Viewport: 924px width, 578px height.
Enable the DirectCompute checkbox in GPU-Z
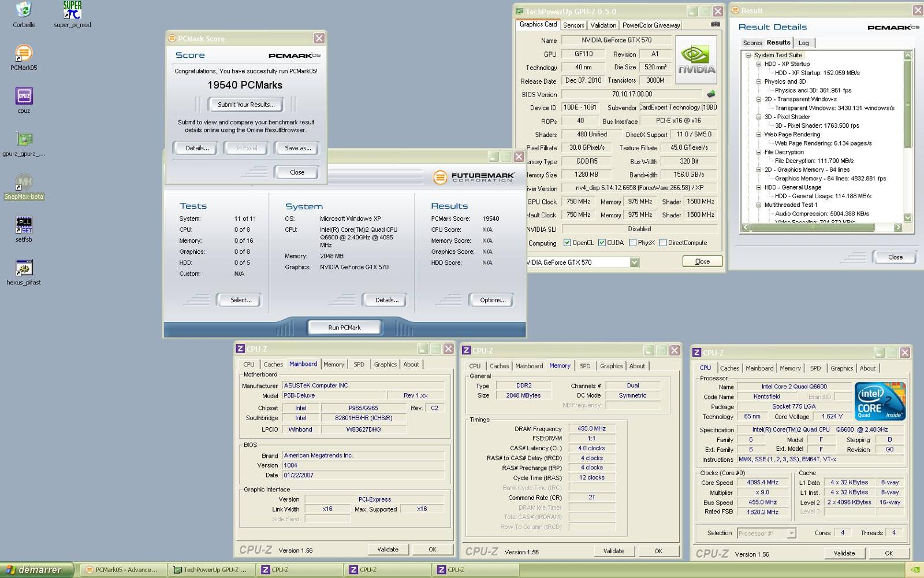coord(663,243)
